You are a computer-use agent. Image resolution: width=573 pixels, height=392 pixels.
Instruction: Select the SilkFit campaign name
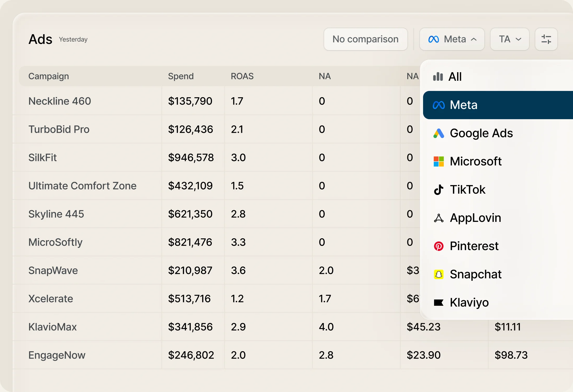pyautogui.click(x=42, y=158)
